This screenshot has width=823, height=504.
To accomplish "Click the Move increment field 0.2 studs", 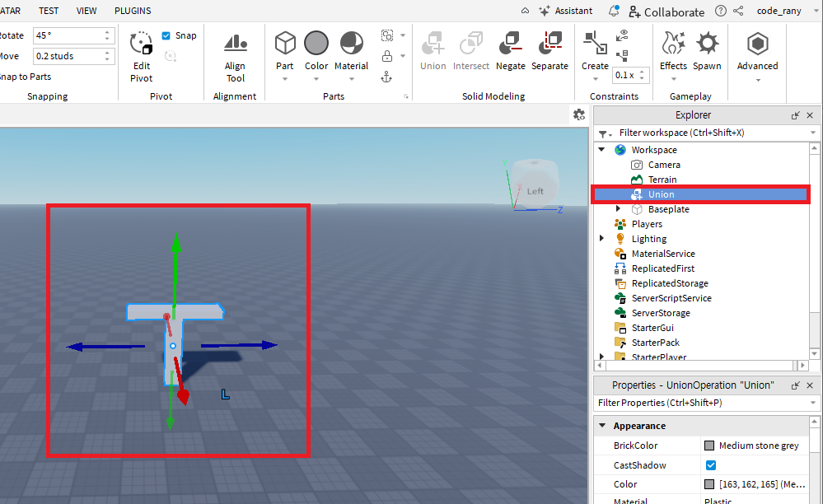I will click(x=73, y=56).
